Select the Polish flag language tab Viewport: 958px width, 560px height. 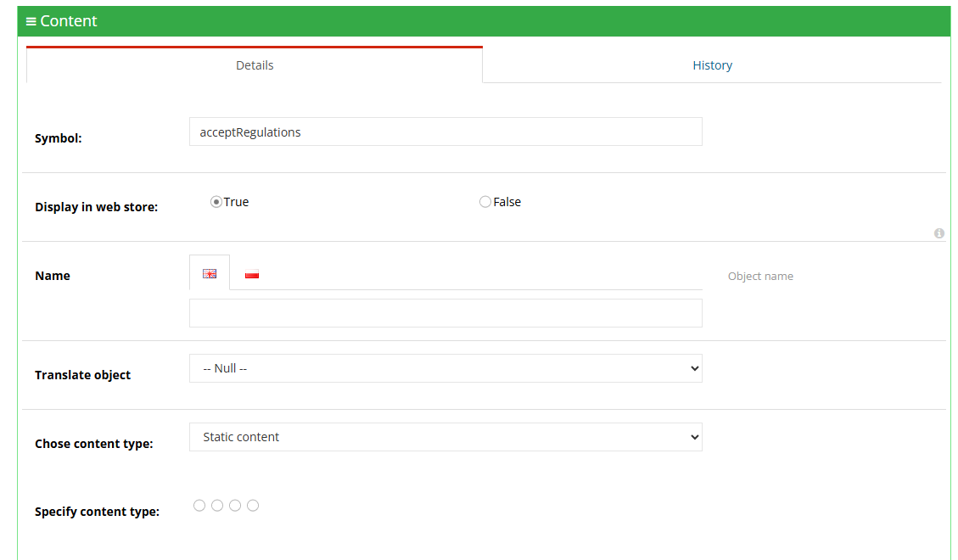252,274
